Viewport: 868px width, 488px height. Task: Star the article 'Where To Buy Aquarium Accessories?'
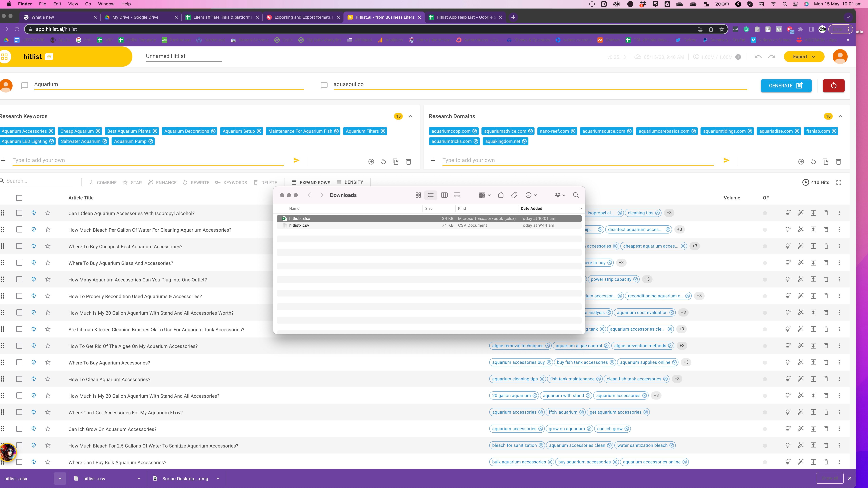click(x=48, y=362)
